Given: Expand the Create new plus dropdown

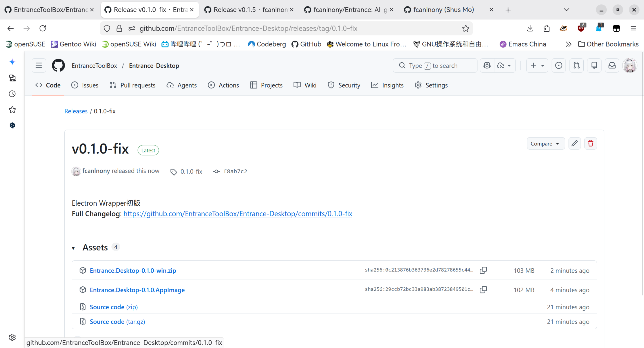Looking at the screenshot, I should click(537, 65).
